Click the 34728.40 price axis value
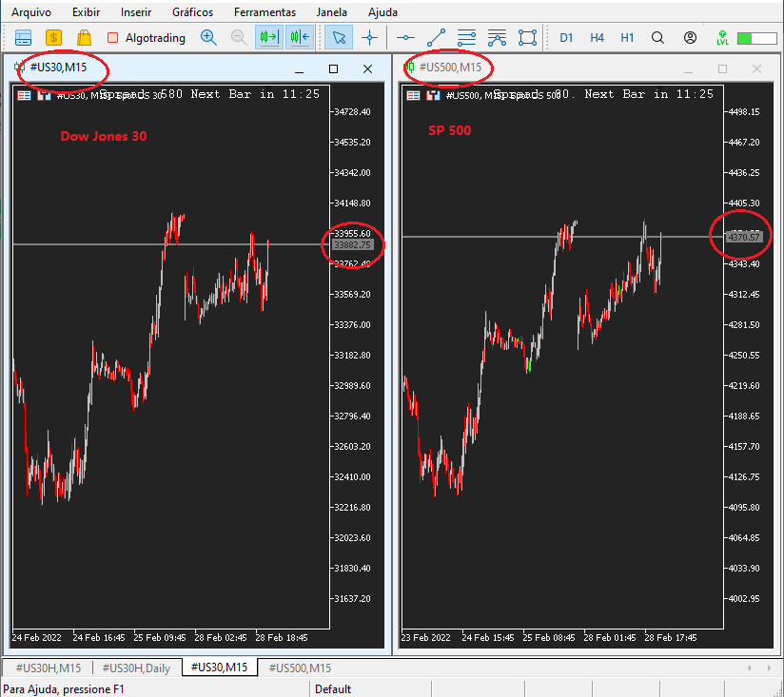The image size is (784, 697). [x=352, y=112]
